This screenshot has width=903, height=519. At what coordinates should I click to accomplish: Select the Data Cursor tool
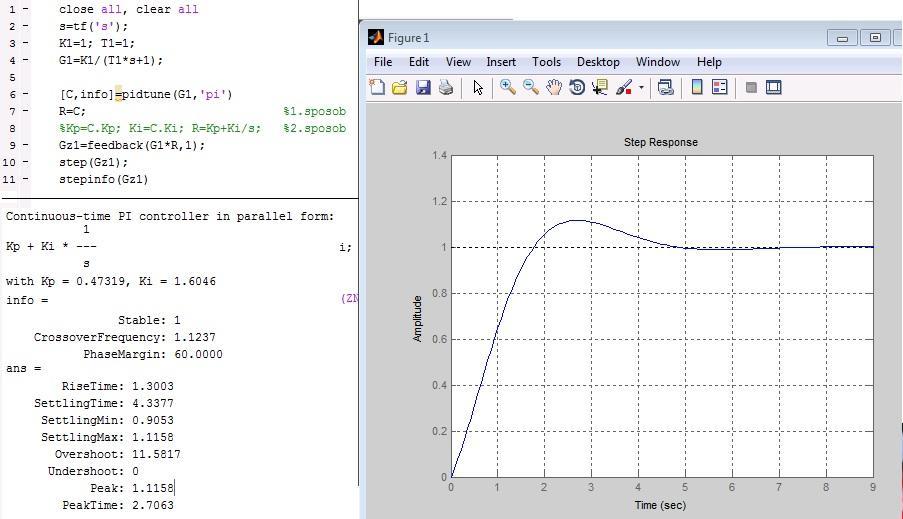click(x=600, y=88)
